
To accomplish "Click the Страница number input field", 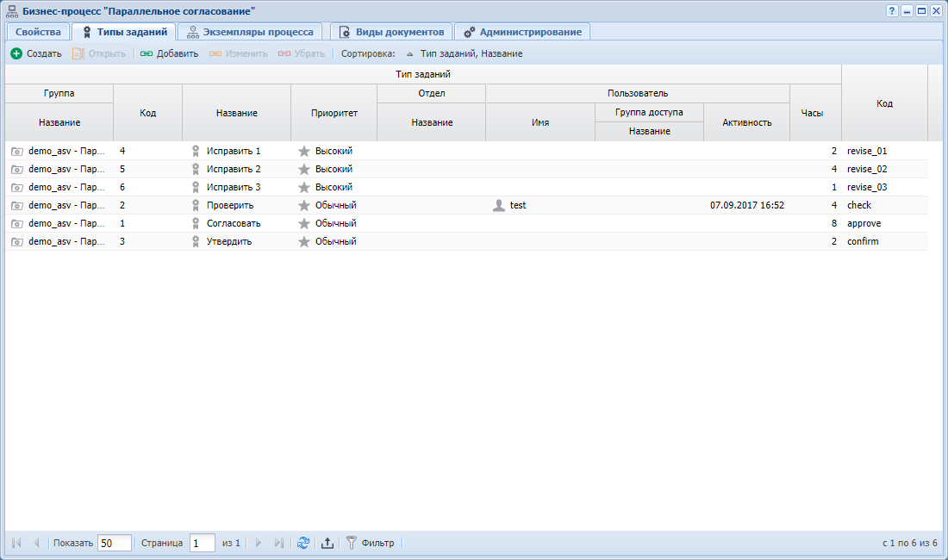I will click(x=203, y=543).
